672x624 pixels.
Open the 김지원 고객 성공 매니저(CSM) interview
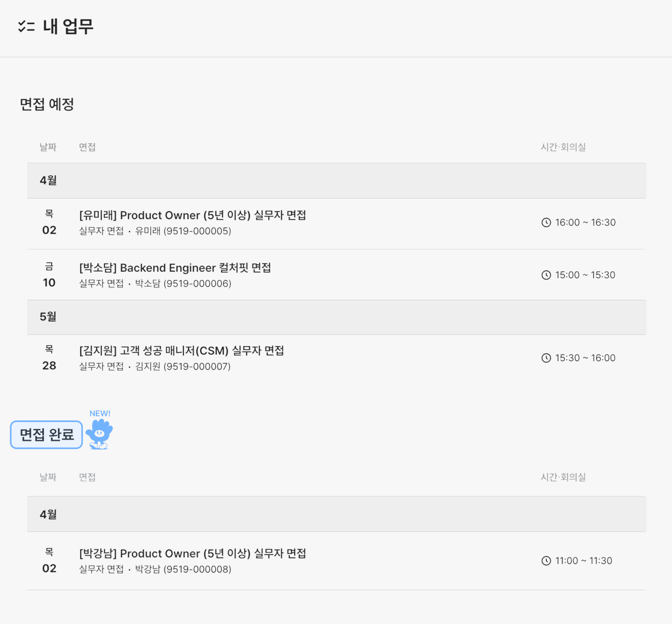point(181,351)
